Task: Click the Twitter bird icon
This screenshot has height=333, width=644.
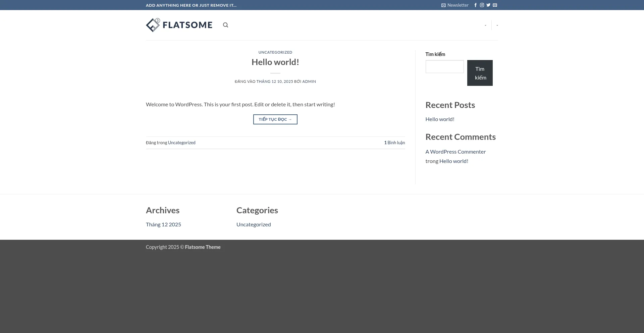Action: click(488, 5)
